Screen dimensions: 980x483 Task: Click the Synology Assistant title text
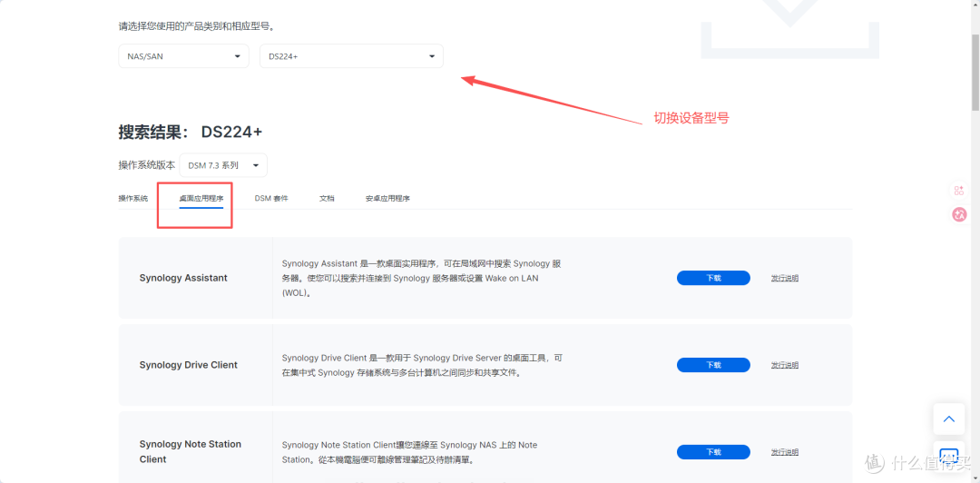tap(183, 278)
